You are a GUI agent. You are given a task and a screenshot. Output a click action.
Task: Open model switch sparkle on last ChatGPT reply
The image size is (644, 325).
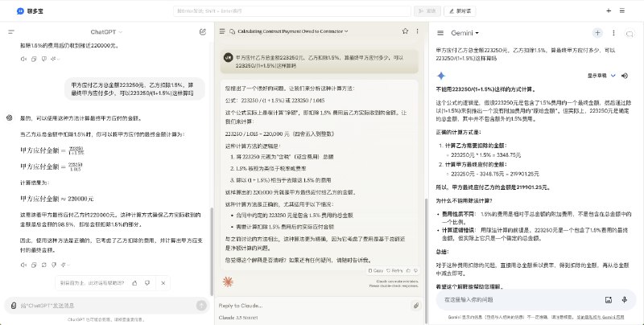[x=65, y=265]
